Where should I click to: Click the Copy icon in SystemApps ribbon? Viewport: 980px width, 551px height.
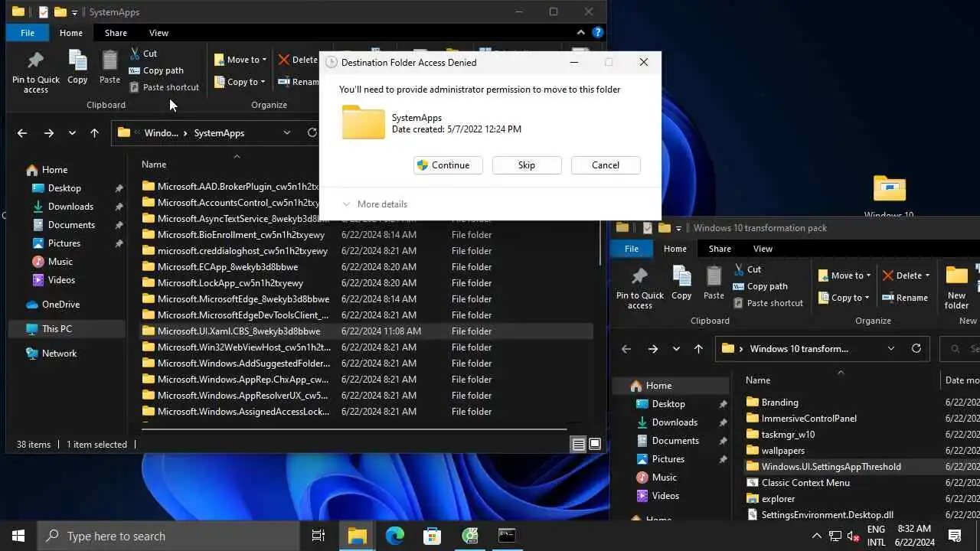coord(77,67)
